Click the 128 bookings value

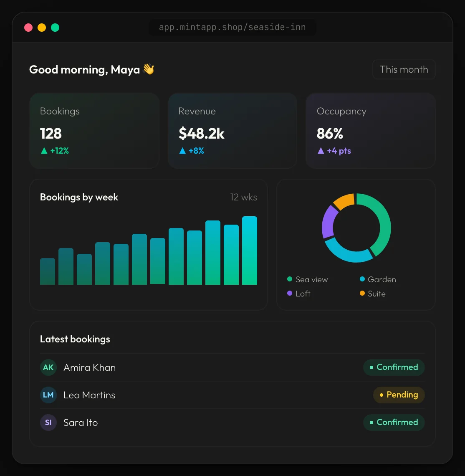pyautogui.click(x=51, y=134)
